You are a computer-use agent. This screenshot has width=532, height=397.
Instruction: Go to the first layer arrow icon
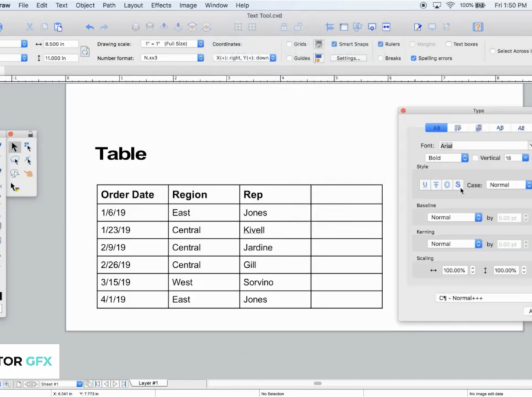pyautogui.click(x=97, y=384)
